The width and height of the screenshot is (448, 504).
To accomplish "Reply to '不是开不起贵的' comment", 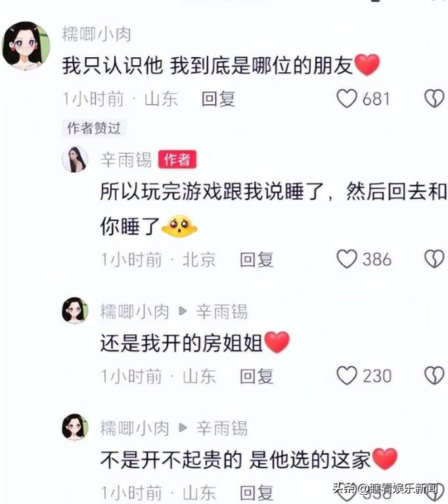I will [256, 493].
